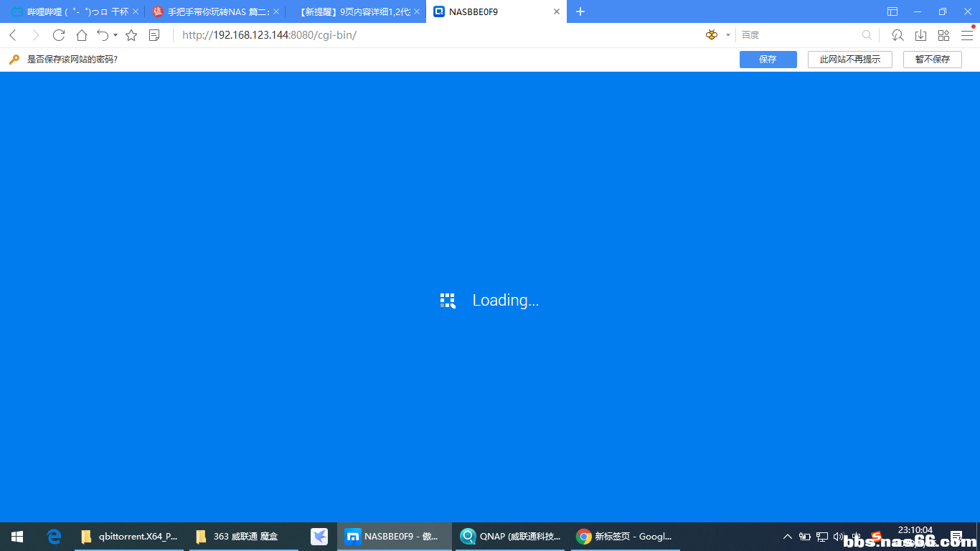Click the volume speaker tray icon

point(839,537)
